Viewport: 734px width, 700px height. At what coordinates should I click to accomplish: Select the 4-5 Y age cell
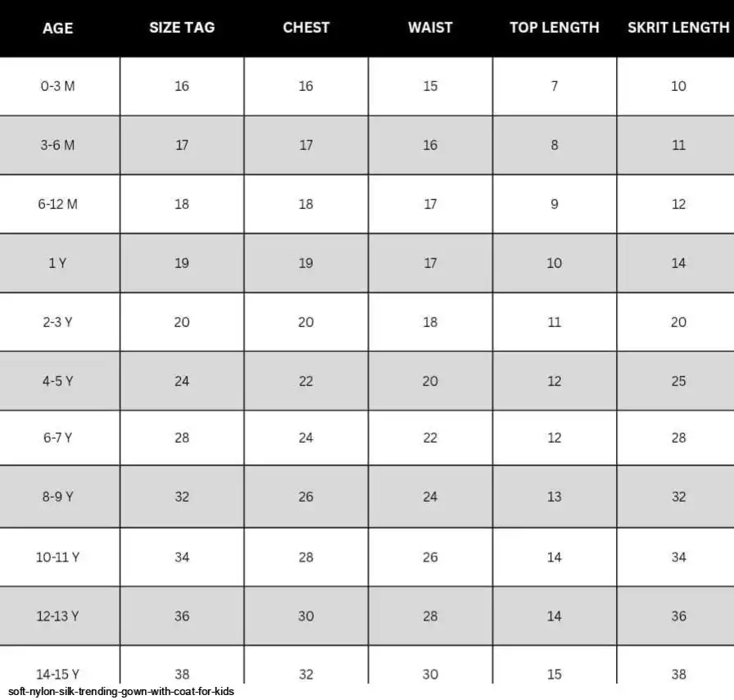click(x=57, y=381)
